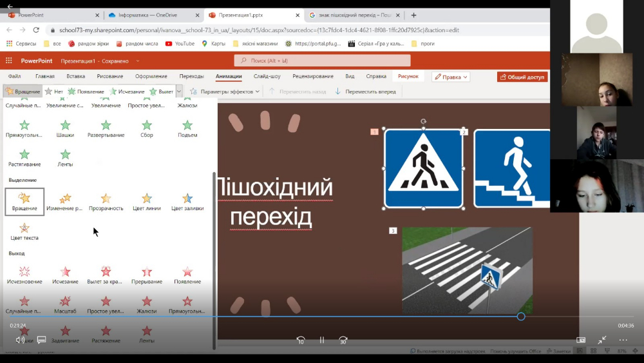
Task: Select the Исчезновение exit animation
Action: pyautogui.click(x=24, y=275)
